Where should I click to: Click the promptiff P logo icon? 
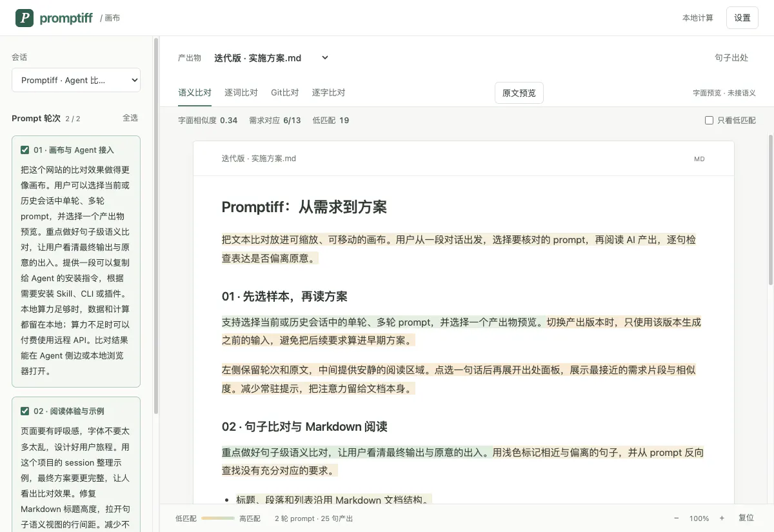tap(25, 18)
